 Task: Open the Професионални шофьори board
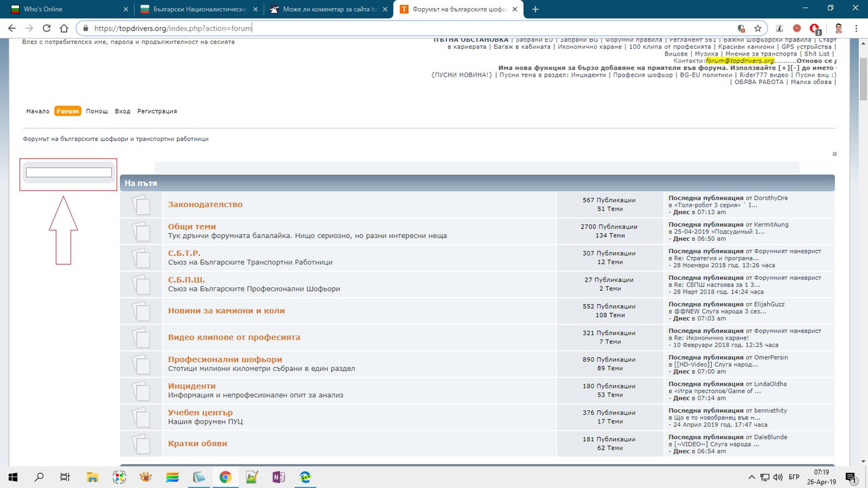tap(225, 359)
